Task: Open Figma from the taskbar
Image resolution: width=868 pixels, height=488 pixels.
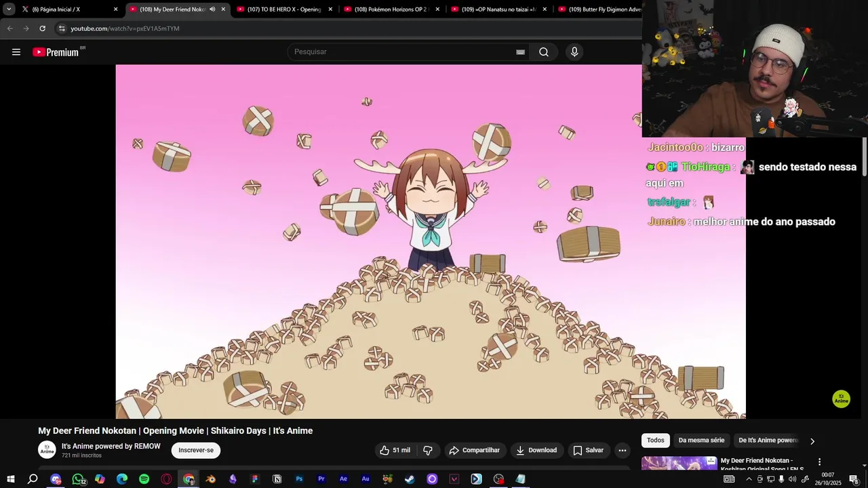Action: tap(255, 479)
